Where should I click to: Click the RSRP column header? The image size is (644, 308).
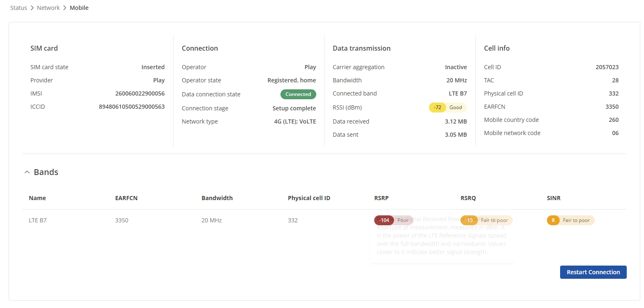[x=381, y=198]
